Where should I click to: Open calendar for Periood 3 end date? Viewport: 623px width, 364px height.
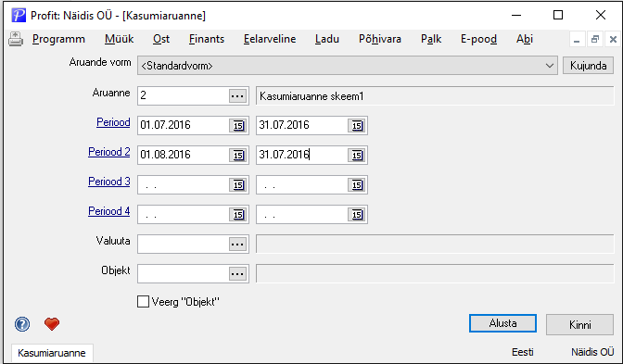tap(357, 185)
